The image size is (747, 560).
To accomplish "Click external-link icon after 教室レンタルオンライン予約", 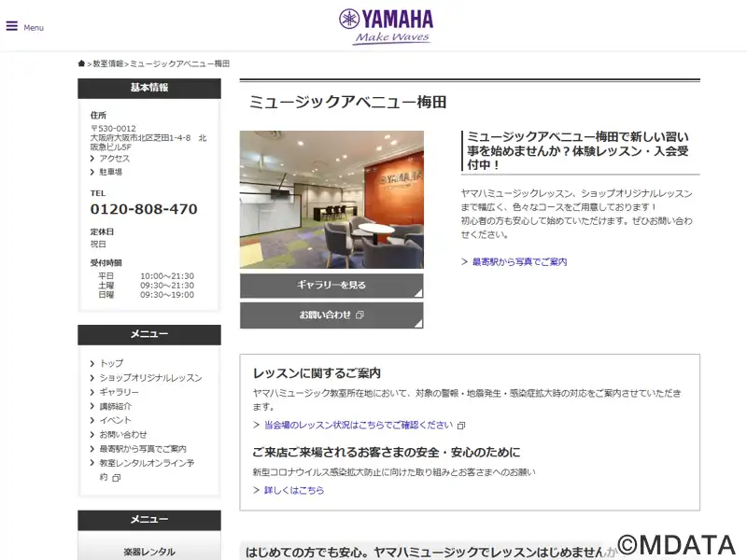I will (117, 478).
